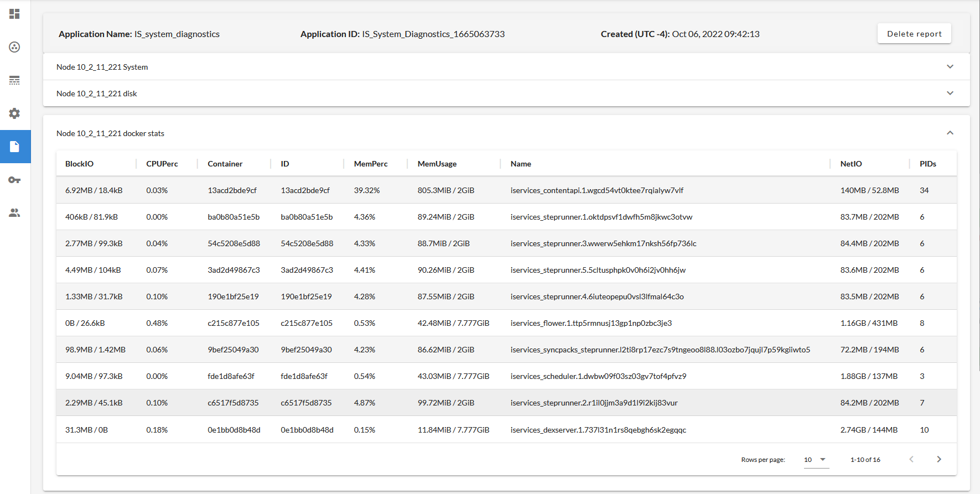This screenshot has width=980, height=494.
Task: Select the reports document icon in sidebar
Action: (x=15, y=147)
